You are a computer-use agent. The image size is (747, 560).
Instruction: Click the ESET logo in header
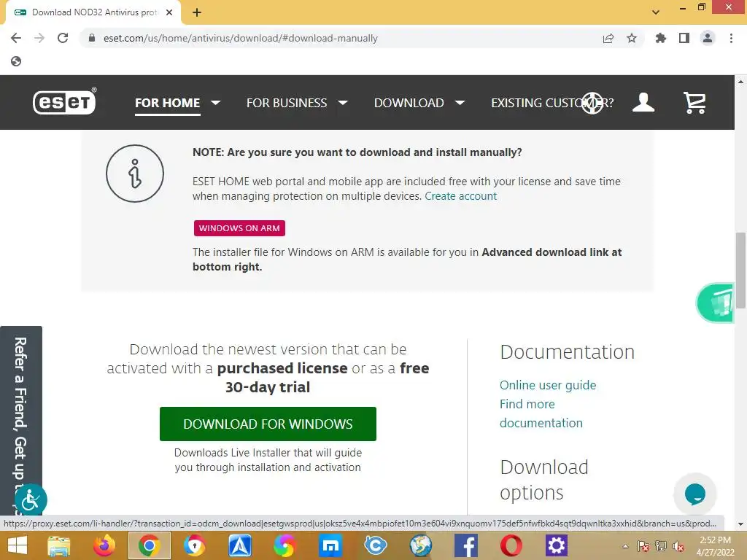pos(64,101)
